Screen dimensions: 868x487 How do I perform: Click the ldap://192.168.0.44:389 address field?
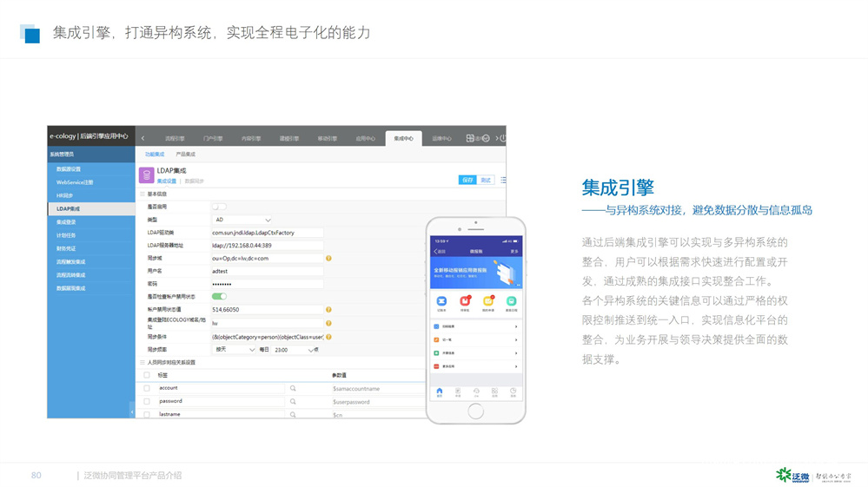point(268,246)
